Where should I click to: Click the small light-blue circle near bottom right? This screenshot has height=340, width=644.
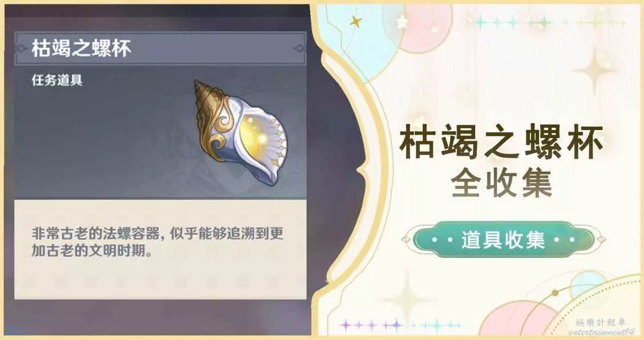(x=585, y=285)
